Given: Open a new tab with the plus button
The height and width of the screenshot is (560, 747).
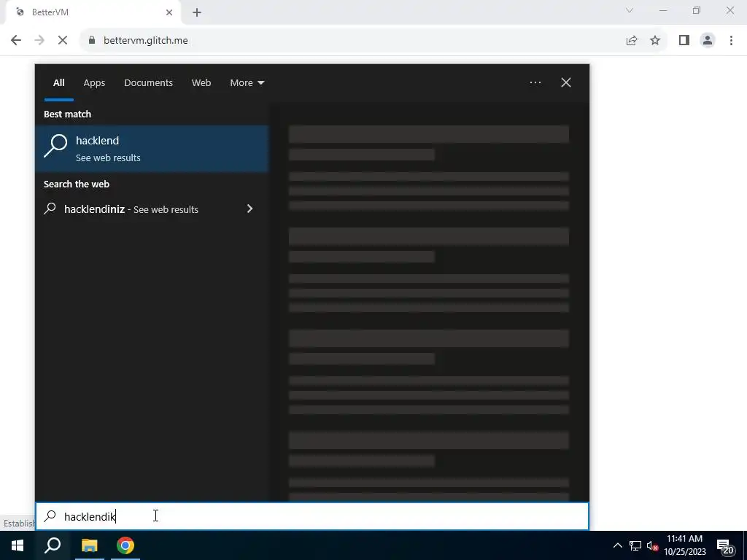Looking at the screenshot, I should [x=197, y=12].
